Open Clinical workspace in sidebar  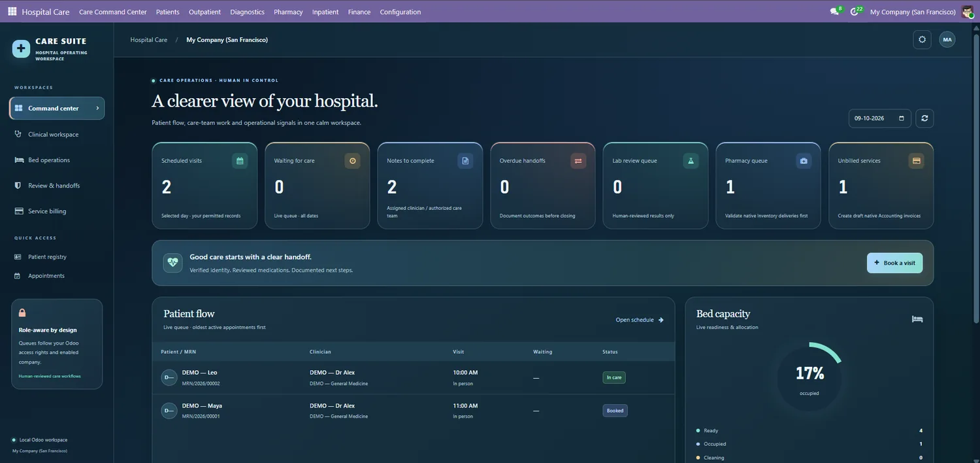click(x=57, y=134)
